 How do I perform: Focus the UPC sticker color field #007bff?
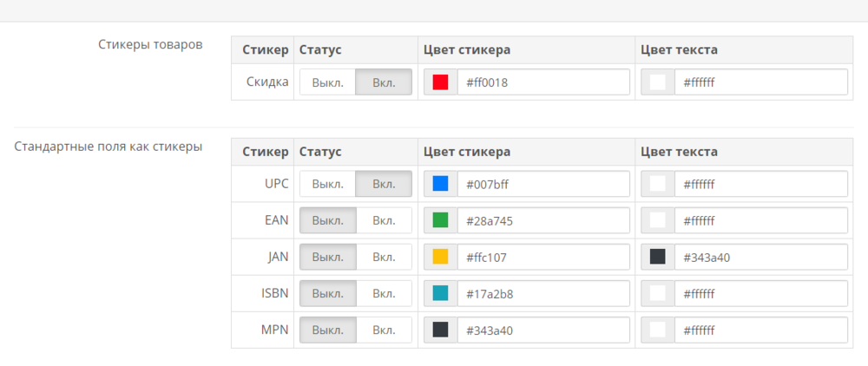[x=542, y=184]
